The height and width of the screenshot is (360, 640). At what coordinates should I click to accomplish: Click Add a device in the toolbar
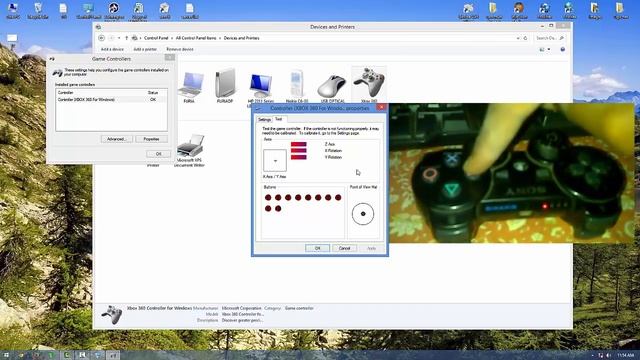tap(112, 49)
